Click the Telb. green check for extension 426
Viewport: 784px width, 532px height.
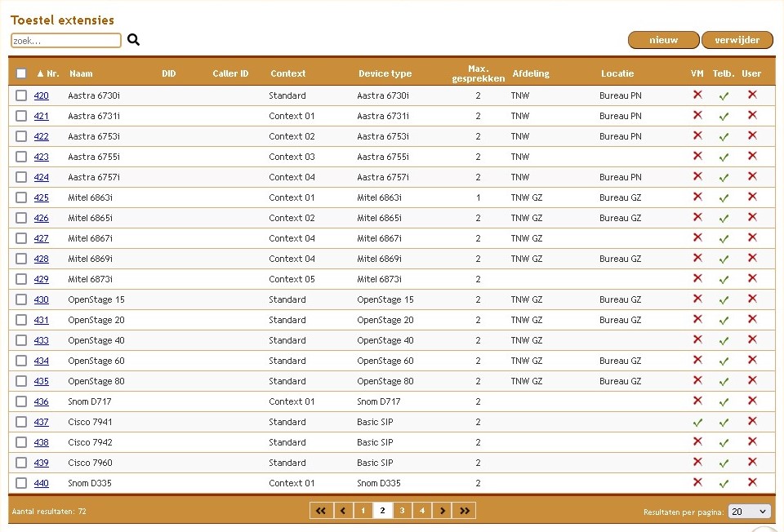[x=724, y=219]
